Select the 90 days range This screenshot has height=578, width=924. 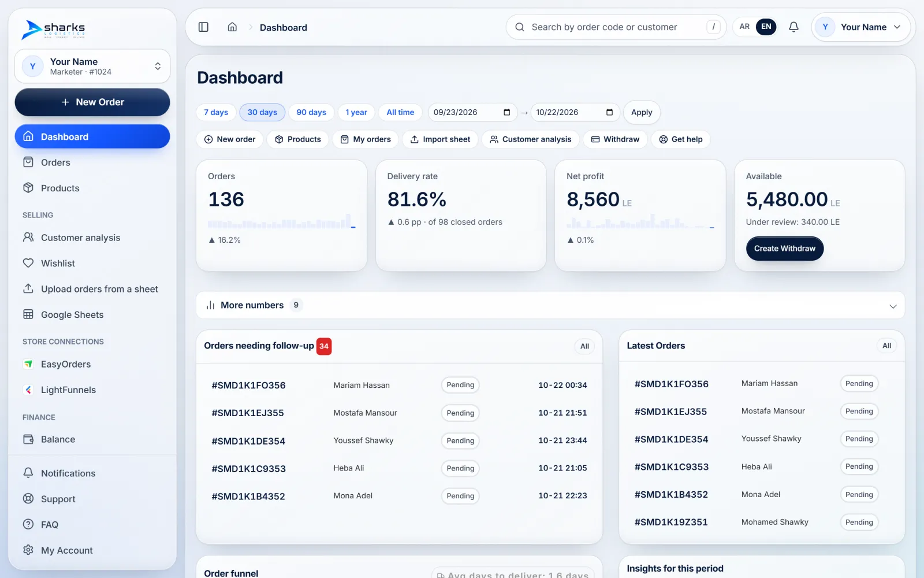pos(311,112)
